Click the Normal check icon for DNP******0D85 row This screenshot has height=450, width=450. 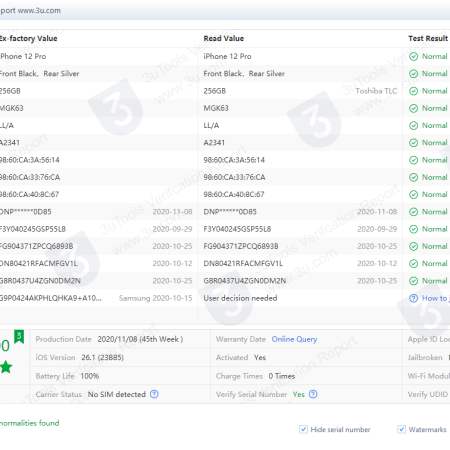click(x=413, y=212)
